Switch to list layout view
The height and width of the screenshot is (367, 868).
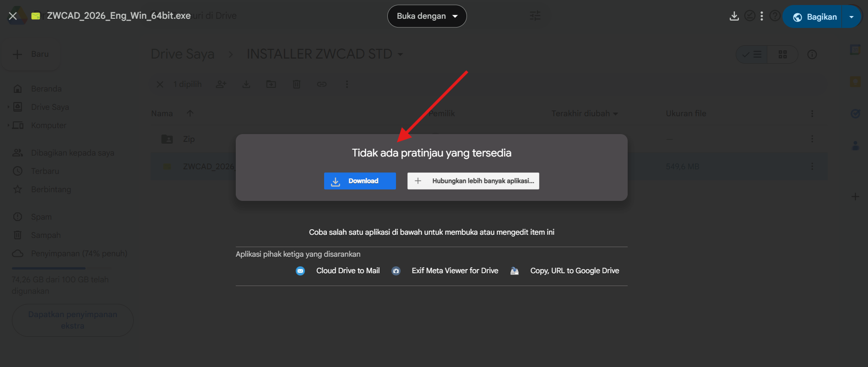(x=752, y=54)
